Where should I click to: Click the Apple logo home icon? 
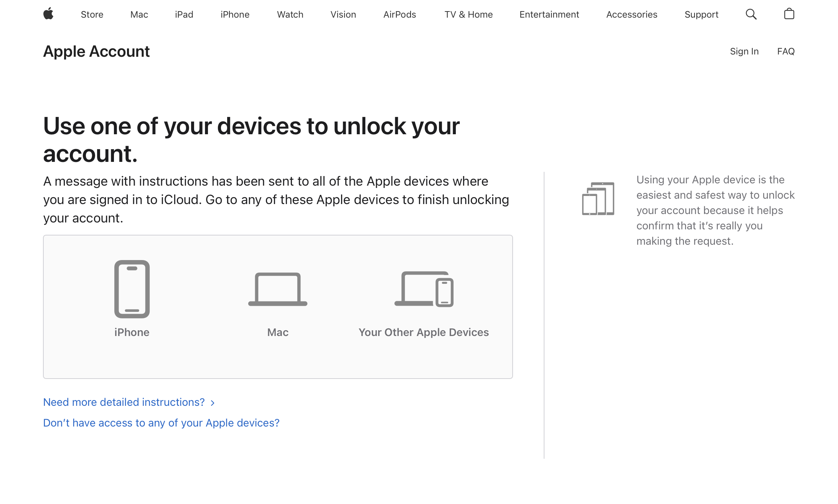(48, 14)
